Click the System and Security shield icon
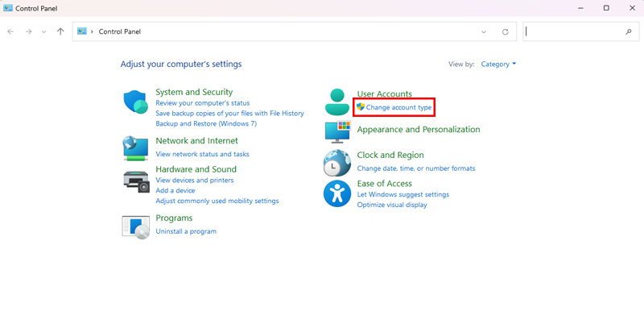Image resolution: width=644 pixels, height=332 pixels. (x=135, y=102)
